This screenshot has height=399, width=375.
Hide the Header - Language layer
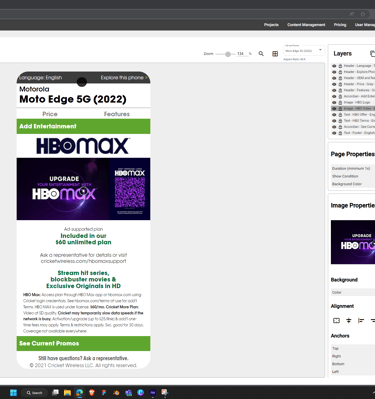334,66
